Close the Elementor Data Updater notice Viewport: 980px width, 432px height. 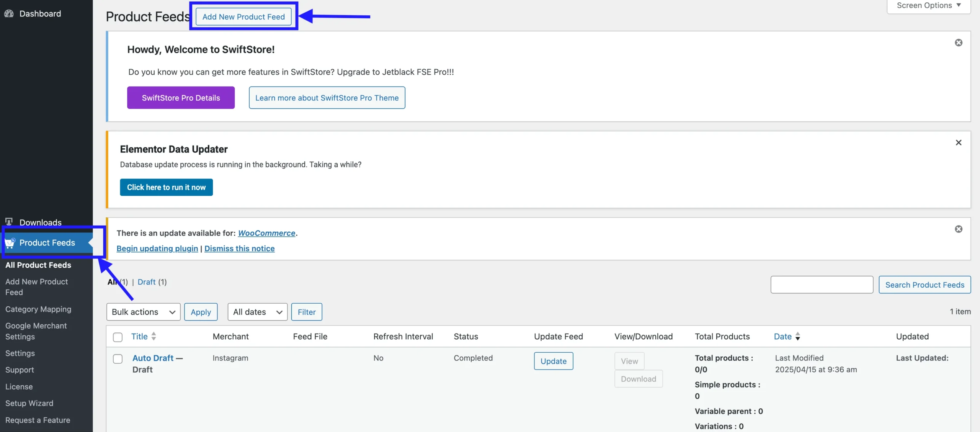click(x=958, y=142)
